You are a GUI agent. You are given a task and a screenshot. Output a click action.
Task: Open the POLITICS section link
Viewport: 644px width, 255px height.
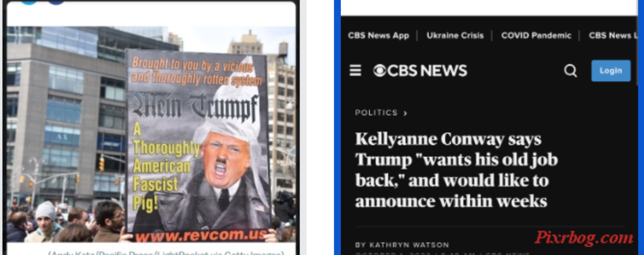click(x=376, y=113)
